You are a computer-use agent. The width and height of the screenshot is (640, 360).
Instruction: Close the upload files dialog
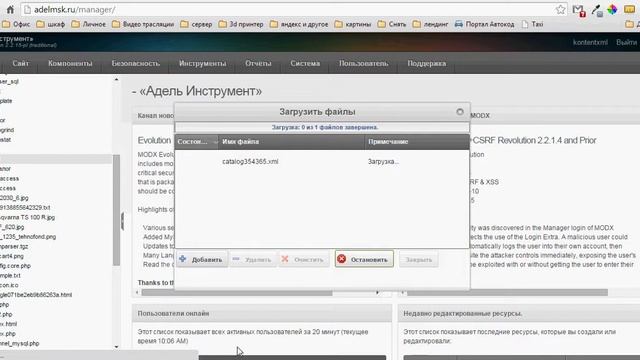[x=460, y=111]
